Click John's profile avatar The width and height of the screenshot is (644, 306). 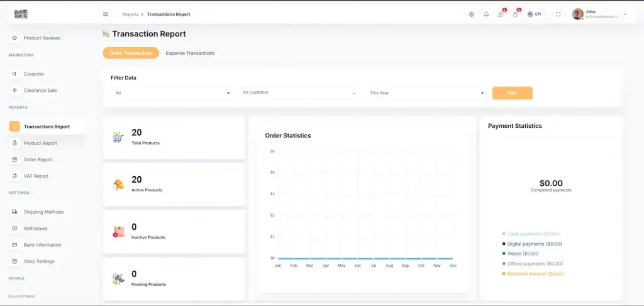tap(577, 14)
